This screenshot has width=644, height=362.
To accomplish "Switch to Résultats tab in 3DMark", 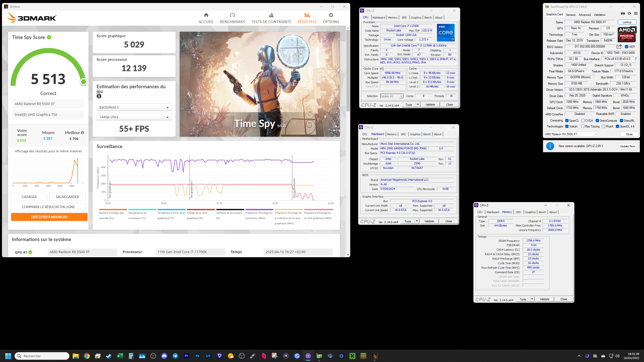I will [x=307, y=18].
